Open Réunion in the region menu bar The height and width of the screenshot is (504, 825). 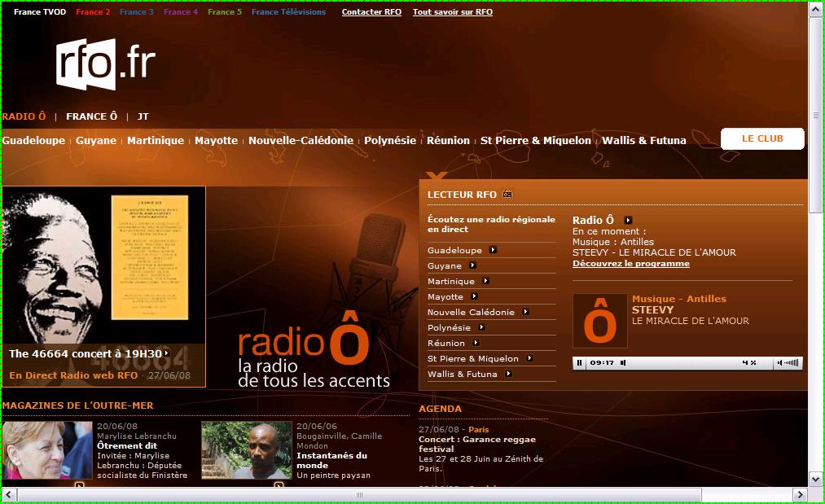[x=448, y=141]
